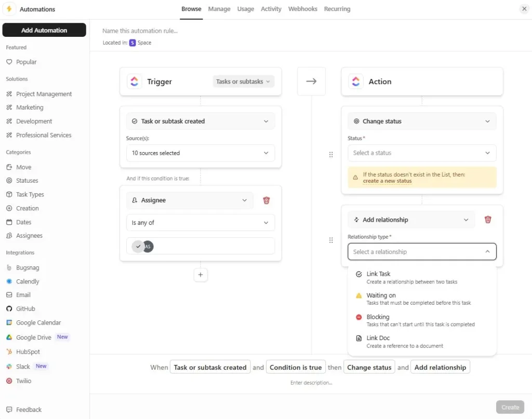
Task: Open the Bugsnag integration
Action: coord(23,268)
